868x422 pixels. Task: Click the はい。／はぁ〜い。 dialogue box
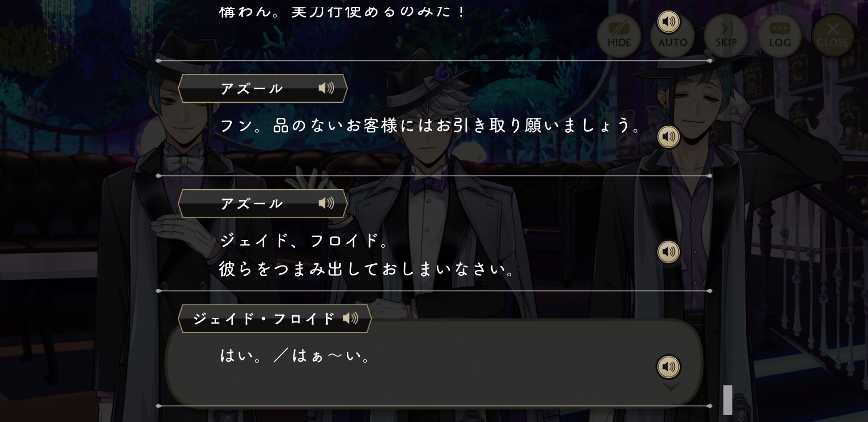coord(434,363)
